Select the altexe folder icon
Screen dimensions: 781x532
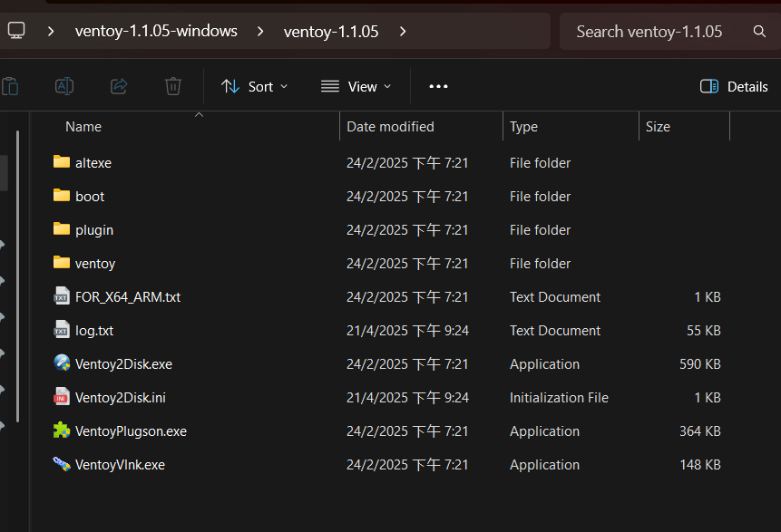pyautogui.click(x=62, y=161)
